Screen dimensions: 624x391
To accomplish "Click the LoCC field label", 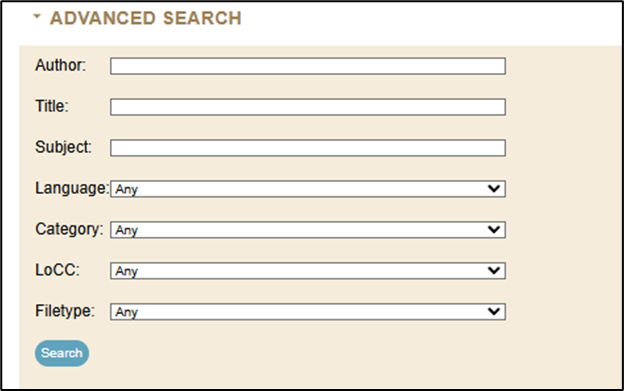I will point(57,270).
